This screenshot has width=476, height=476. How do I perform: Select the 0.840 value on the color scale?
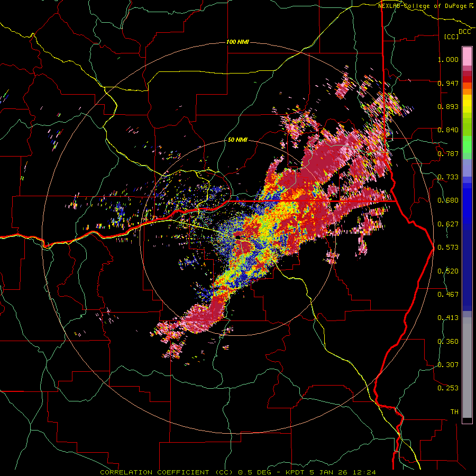(x=448, y=130)
